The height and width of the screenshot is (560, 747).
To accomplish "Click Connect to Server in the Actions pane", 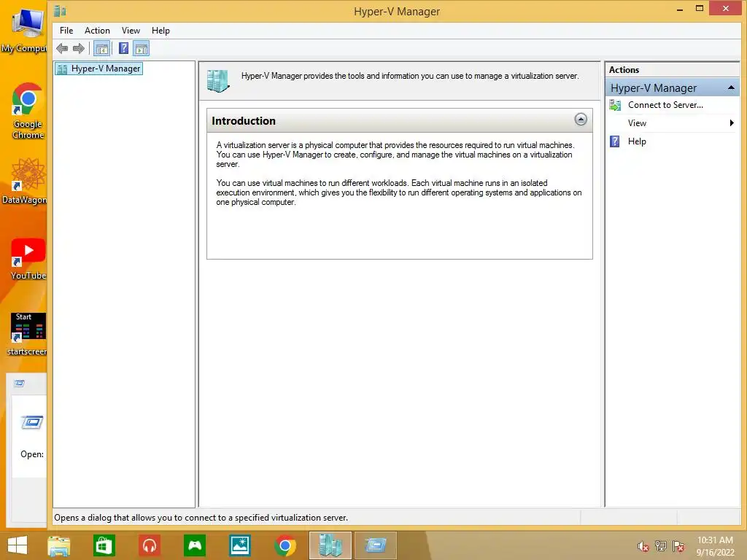I will tap(665, 105).
